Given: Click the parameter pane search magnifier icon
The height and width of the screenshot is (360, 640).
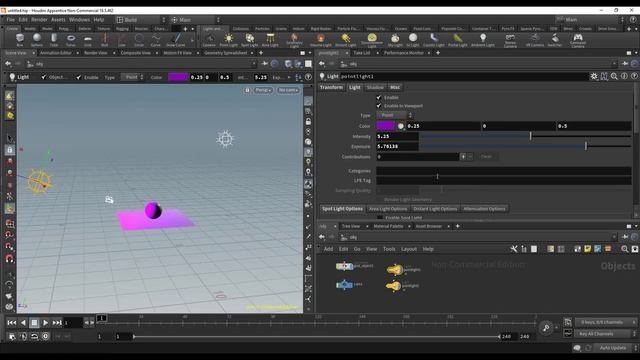Looking at the screenshot, I should (x=614, y=76).
